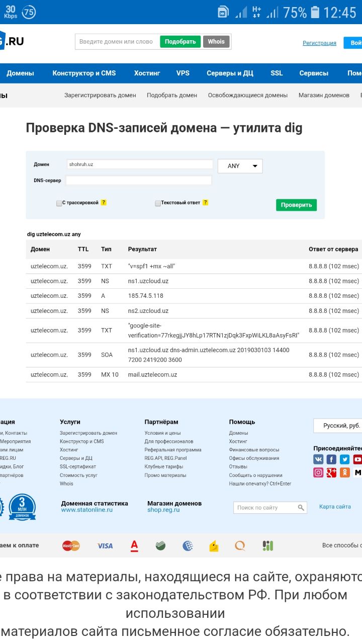Screen dimensions: 362x644
Task: Click MasterCard payment icon
Action: pos(71,546)
